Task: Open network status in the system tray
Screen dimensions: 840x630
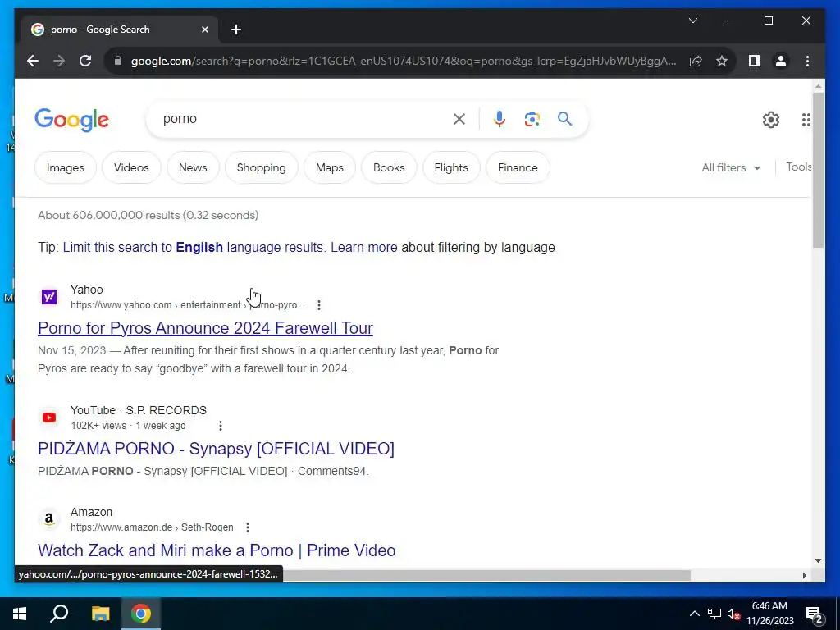Action: tap(714, 614)
